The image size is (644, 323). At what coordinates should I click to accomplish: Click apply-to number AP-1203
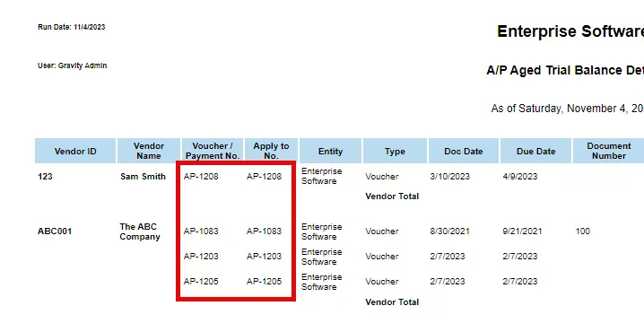tap(264, 256)
